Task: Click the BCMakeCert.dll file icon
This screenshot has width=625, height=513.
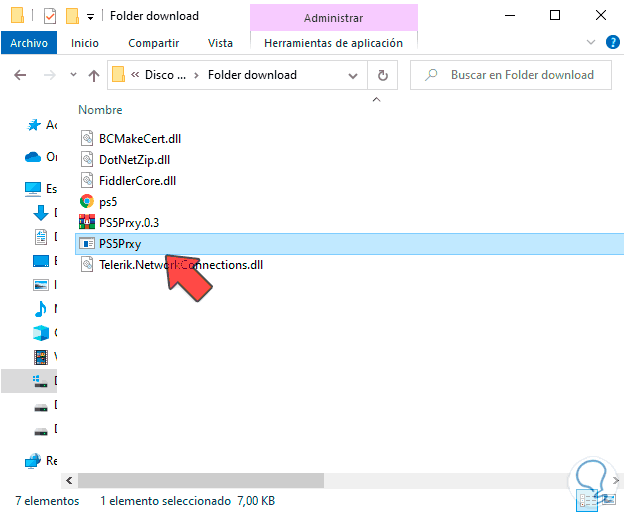Action: point(87,138)
